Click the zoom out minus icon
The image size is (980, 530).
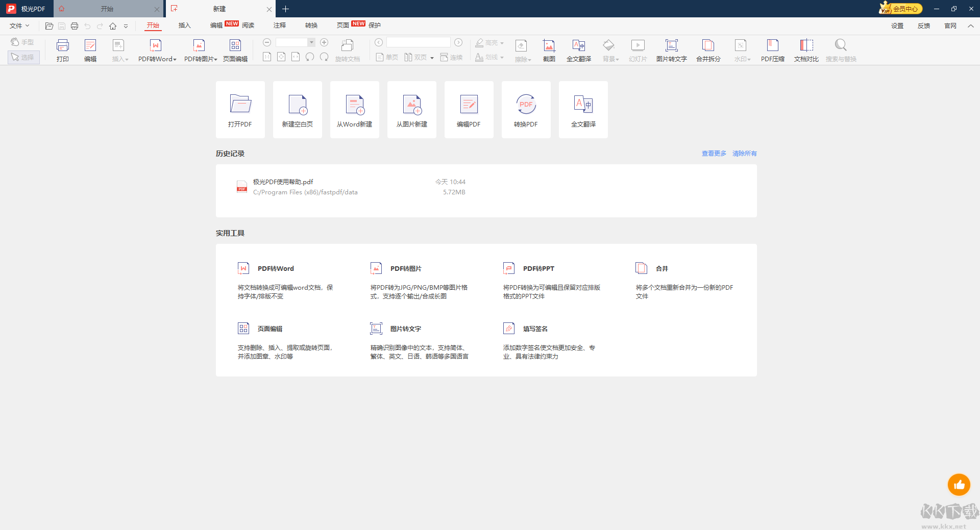pyautogui.click(x=267, y=42)
